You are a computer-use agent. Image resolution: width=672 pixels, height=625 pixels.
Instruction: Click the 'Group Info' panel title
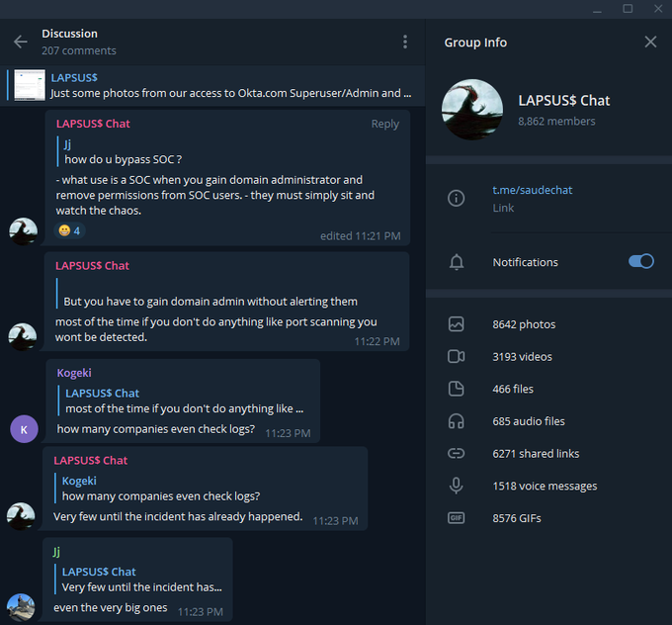[475, 43]
